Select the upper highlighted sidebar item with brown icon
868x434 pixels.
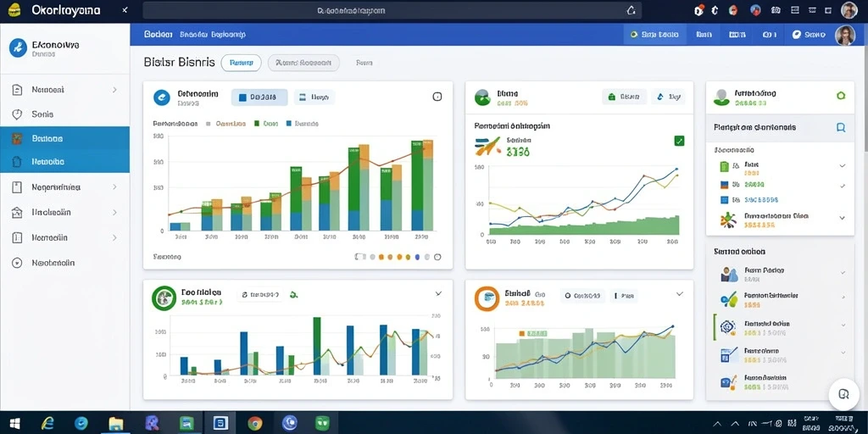64,138
